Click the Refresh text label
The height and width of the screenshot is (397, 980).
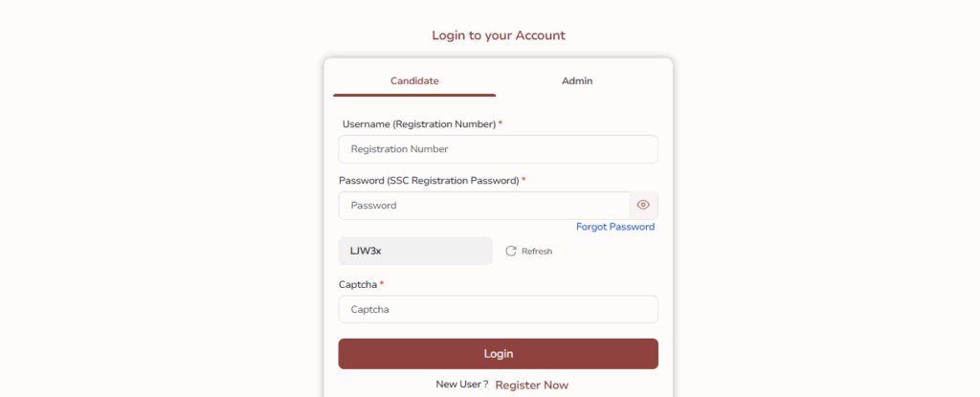[x=537, y=252]
